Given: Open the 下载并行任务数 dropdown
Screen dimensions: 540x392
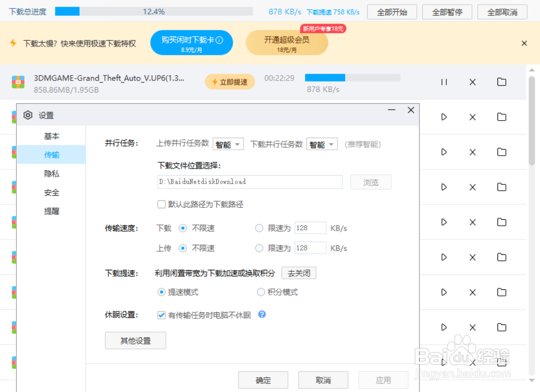Looking at the screenshot, I should click(322, 144).
